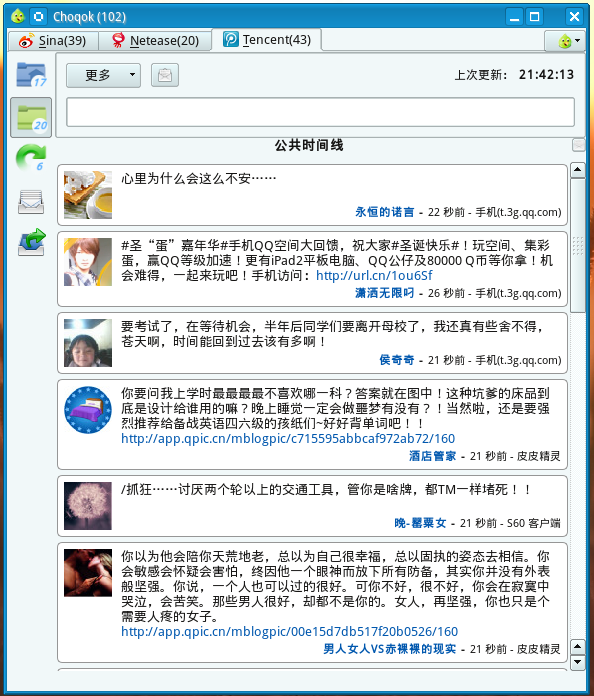Screen dimensions: 594x696
Task: Open the 酒店管家 bed avatar
Action: click(88, 410)
